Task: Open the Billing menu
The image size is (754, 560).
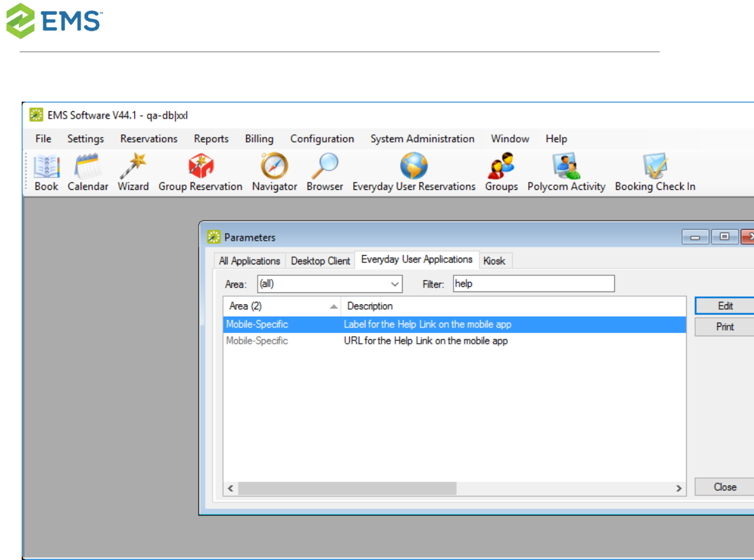Action: coord(259,139)
